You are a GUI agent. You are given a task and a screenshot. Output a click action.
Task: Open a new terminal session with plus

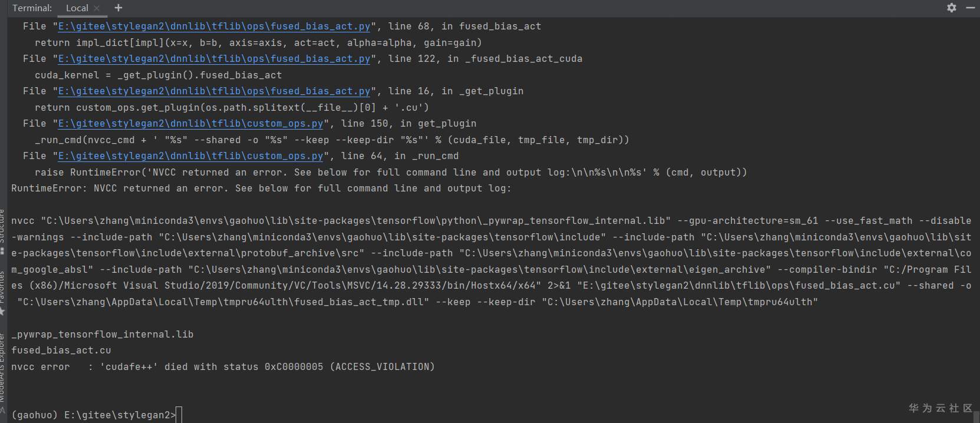118,8
